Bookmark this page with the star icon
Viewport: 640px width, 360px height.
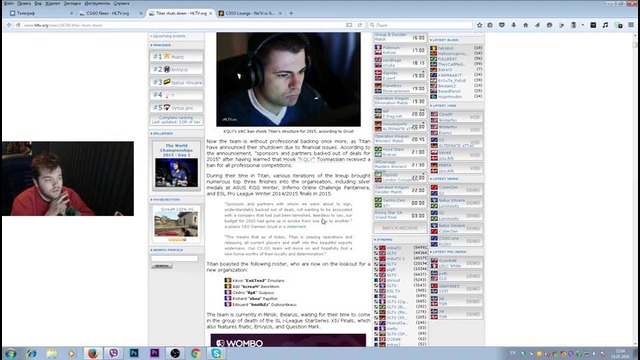479,25
